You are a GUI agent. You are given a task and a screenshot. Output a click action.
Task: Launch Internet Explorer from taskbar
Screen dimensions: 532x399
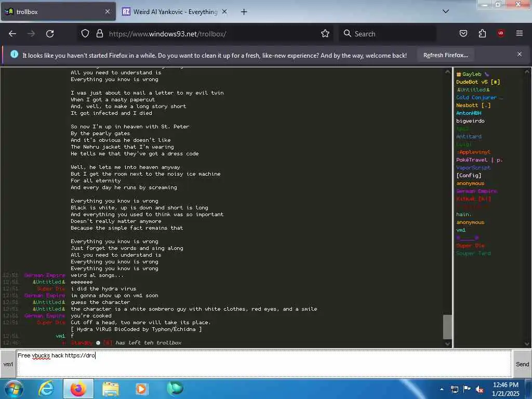46,389
